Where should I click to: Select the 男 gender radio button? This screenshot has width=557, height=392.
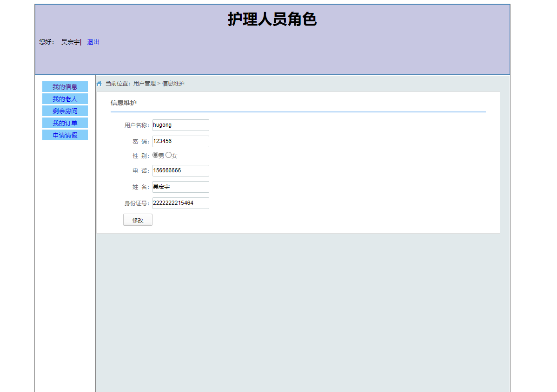point(155,155)
